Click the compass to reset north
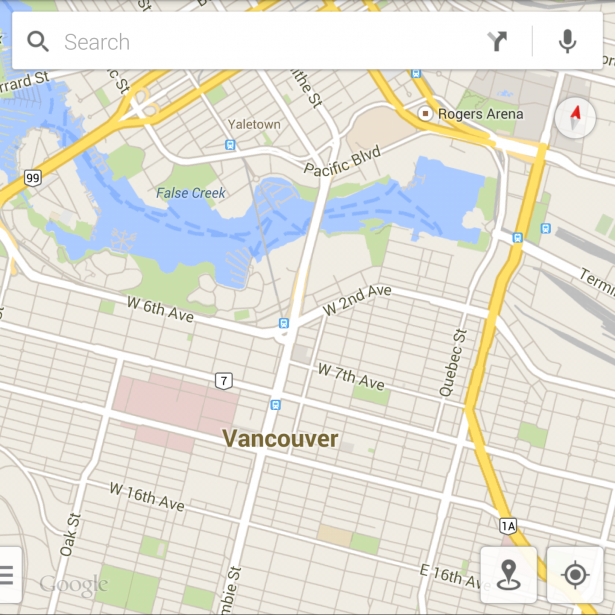 [x=575, y=118]
